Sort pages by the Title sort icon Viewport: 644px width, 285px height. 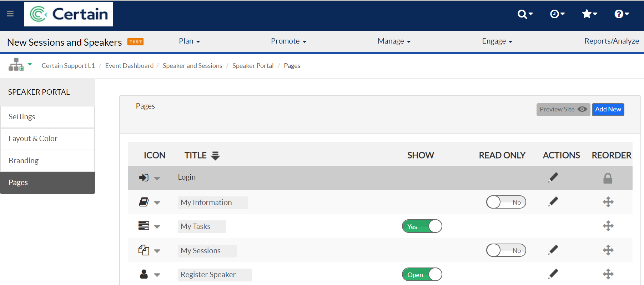tap(215, 156)
